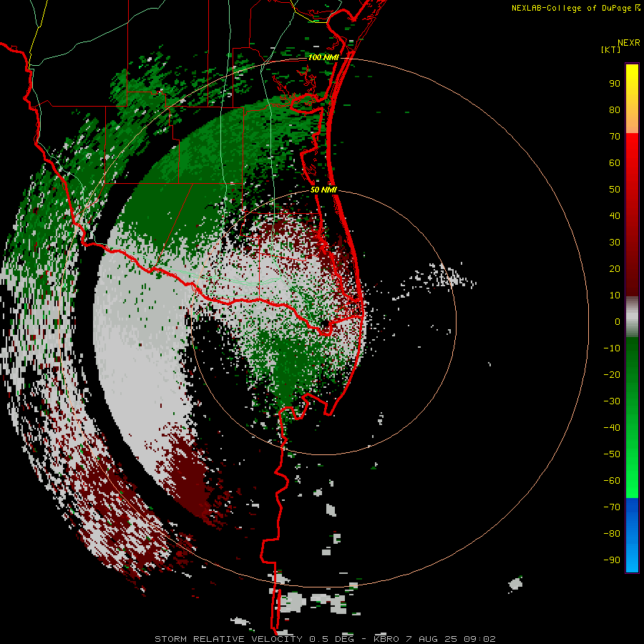Click the -20 value on the velocity scale

point(612,375)
